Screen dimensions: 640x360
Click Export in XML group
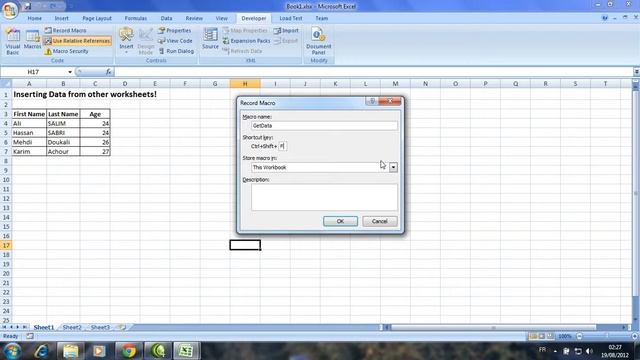[x=286, y=41]
